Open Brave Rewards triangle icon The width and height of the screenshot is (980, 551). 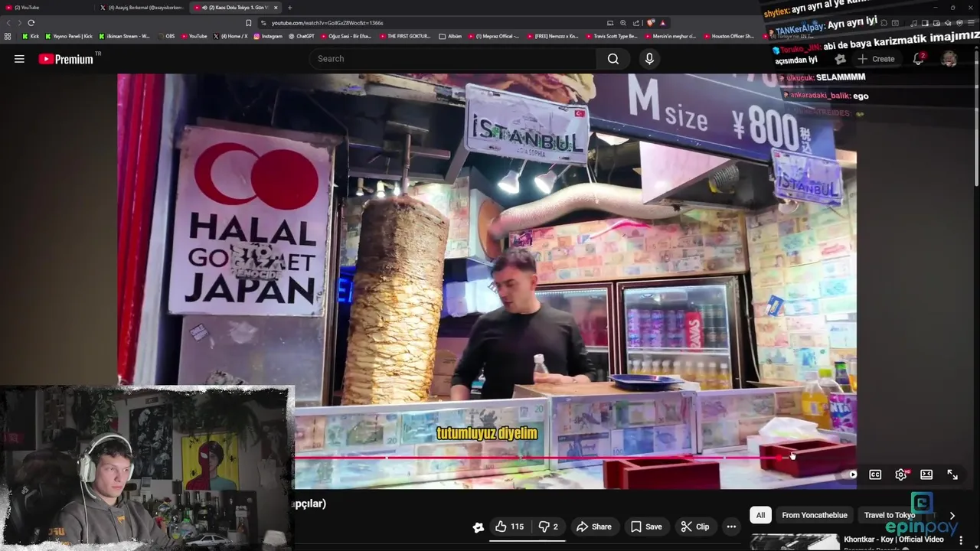pos(662,23)
